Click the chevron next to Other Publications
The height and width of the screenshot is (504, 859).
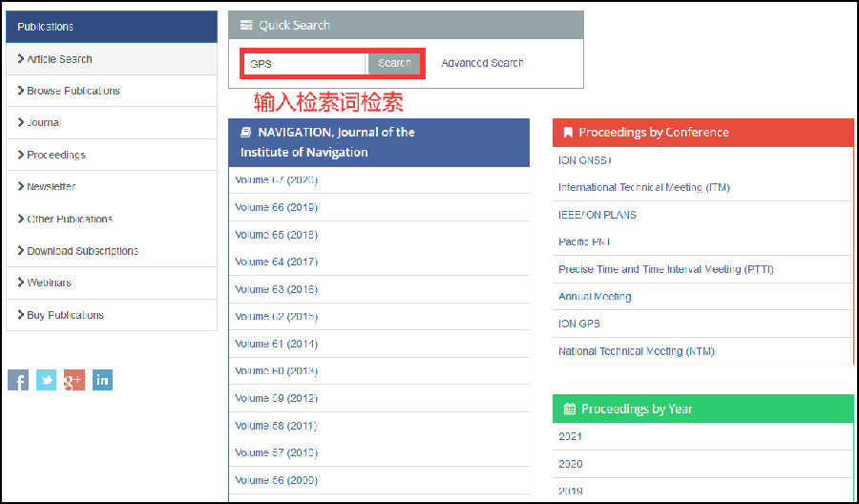pos(21,219)
